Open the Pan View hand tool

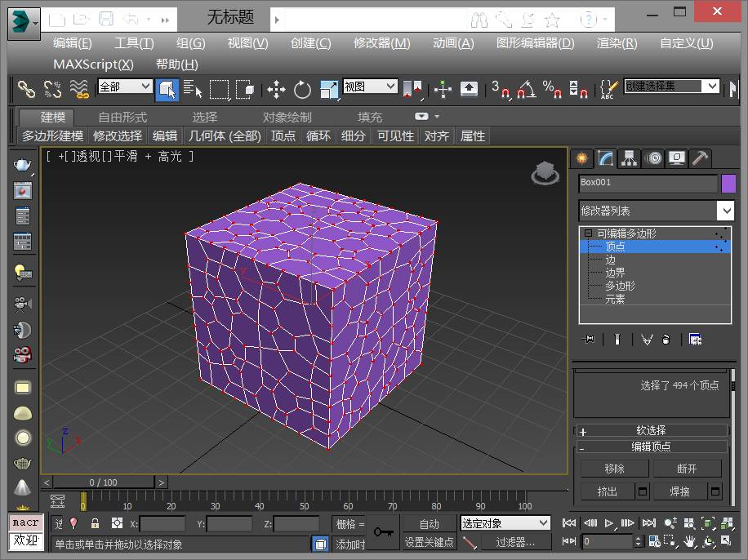click(689, 541)
